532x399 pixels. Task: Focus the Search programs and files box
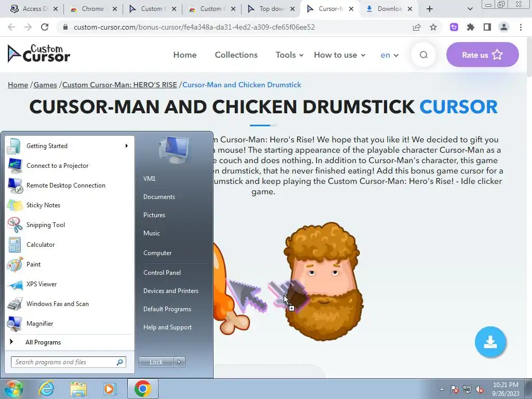[x=68, y=362]
